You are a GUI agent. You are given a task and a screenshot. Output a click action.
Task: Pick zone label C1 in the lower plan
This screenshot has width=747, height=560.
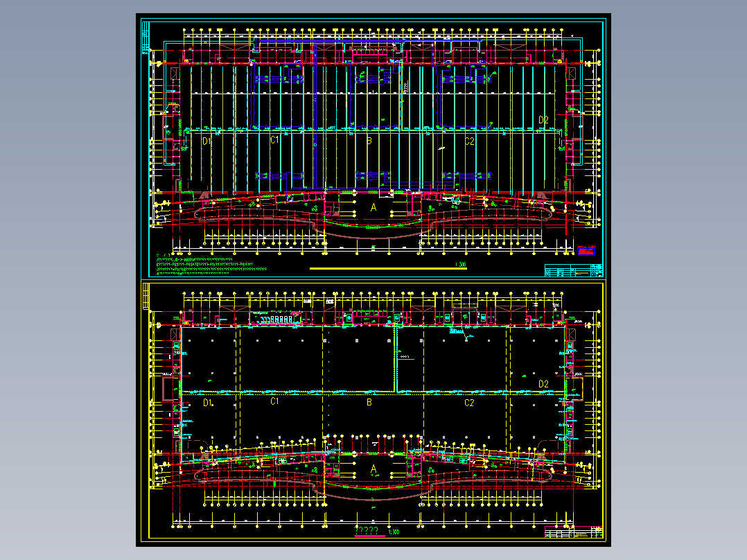(274, 401)
